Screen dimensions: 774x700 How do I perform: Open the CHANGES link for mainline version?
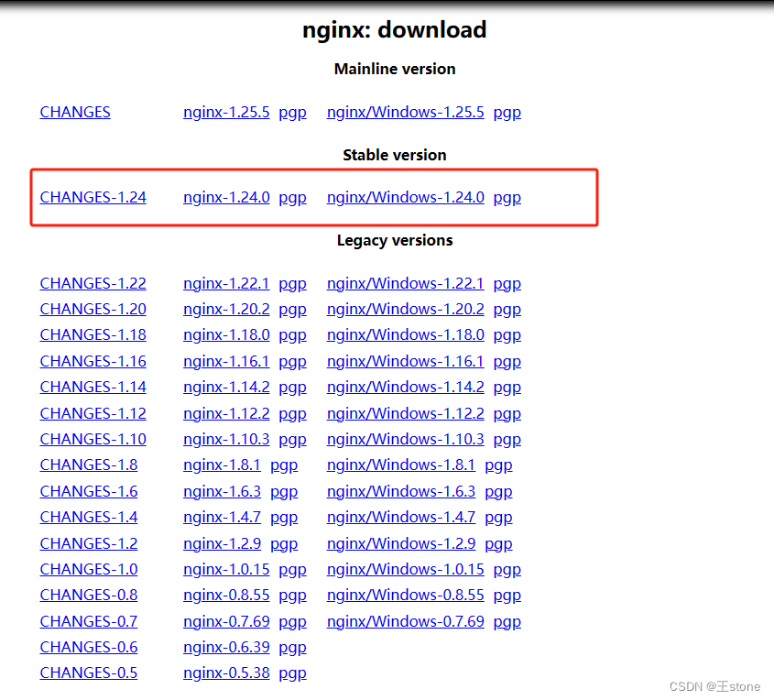74,112
